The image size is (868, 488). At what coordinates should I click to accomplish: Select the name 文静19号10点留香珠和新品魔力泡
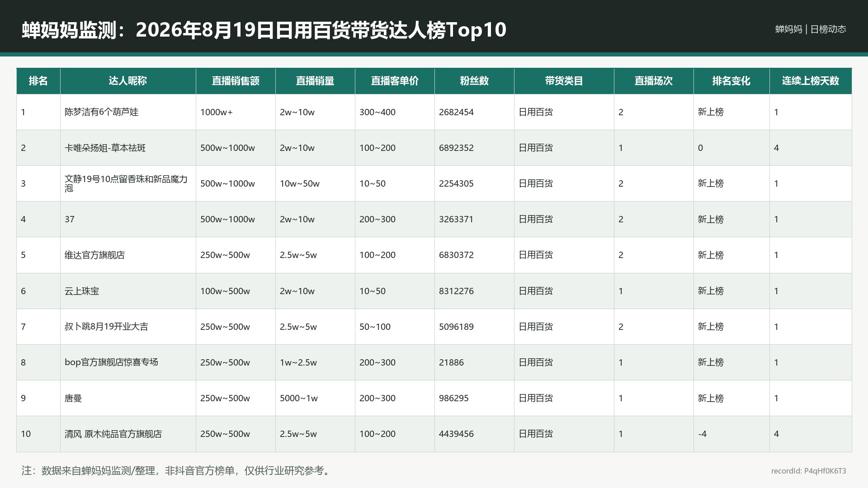coord(126,183)
